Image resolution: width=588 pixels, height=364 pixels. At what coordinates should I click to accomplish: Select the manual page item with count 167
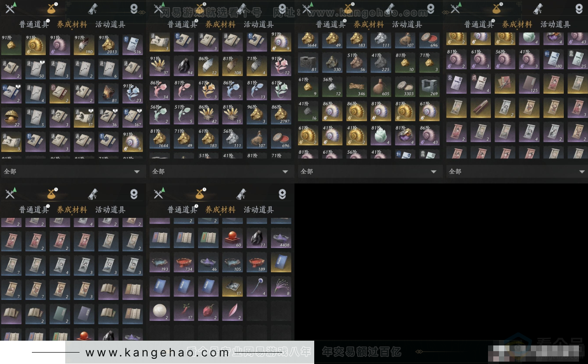pyautogui.click(x=133, y=118)
